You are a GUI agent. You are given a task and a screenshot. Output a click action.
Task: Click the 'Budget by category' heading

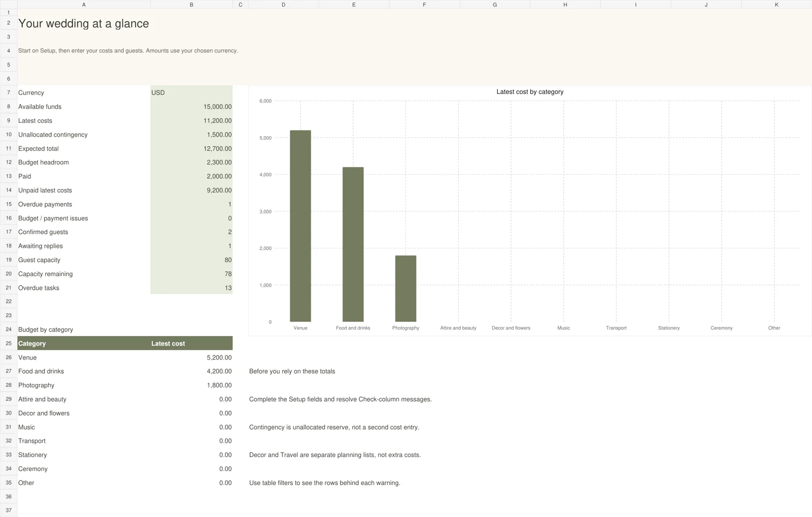pyautogui.click(x=46, y=330)
